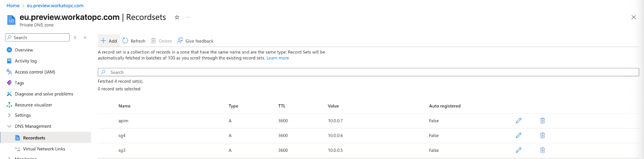Image resolution: width=644 pixels, height=159 pixels.
Task: Sort by the Name column header
Action: pos(124,106)
